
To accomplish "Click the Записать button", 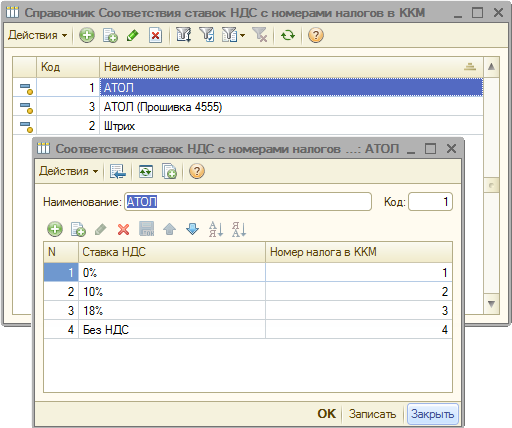I will [372, 414].
